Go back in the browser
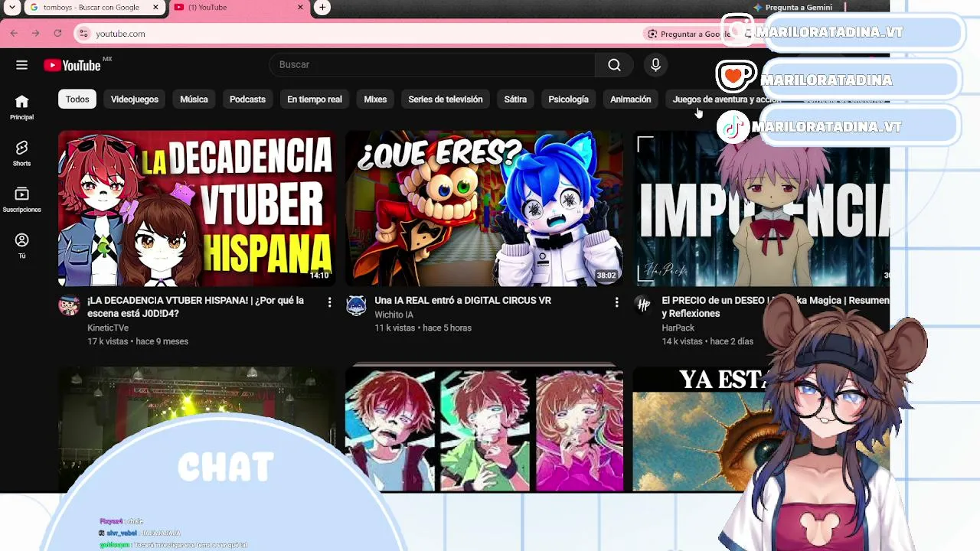The width and height of the screenshot is (980, 551). coord(14,34)
